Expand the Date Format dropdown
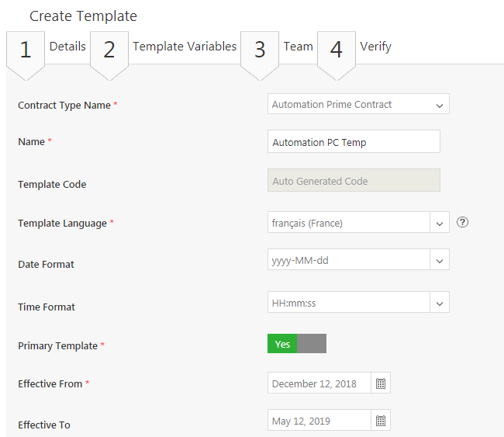The width and height of the screenshot is (504, 437). [x=439, y=261]
